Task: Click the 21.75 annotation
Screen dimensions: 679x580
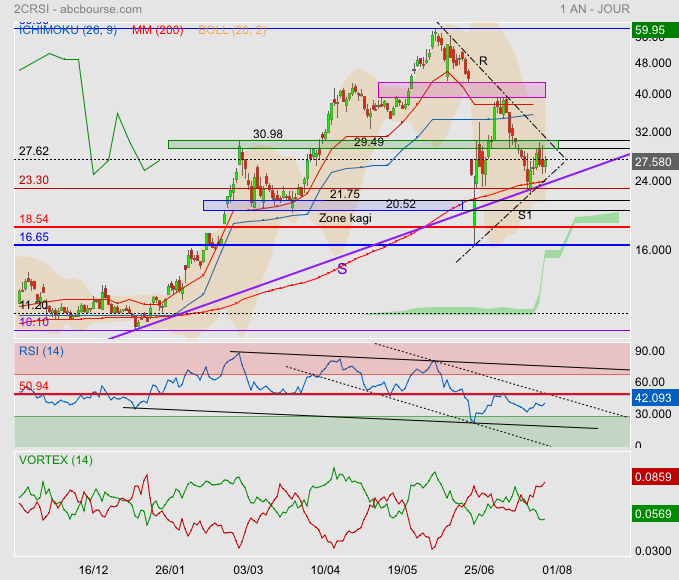Action: [345, 194]
